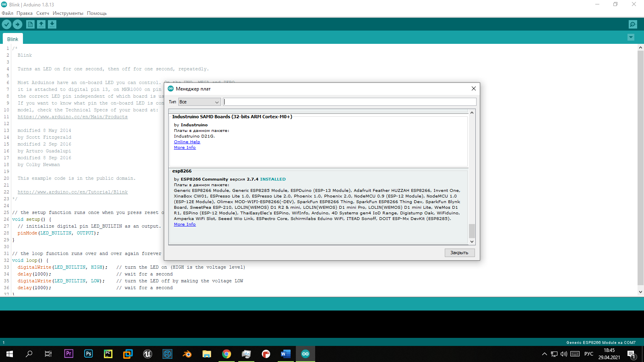Open Task View on the taskbar

tap(48, 354)
